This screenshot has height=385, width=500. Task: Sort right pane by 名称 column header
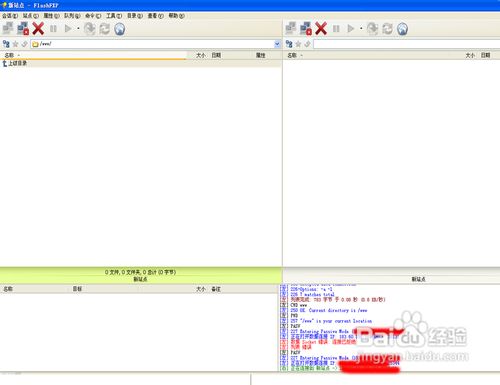(292, 55)
